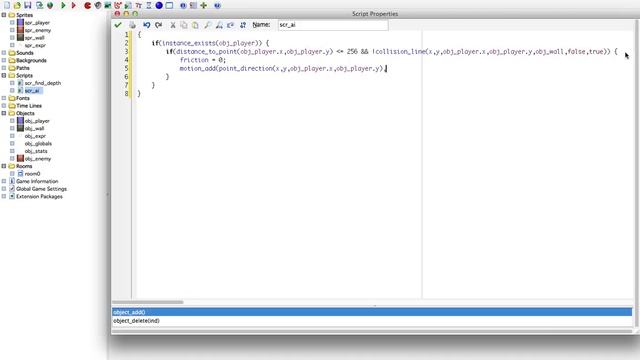Create a path icon
640x360 pixels.
118,5
